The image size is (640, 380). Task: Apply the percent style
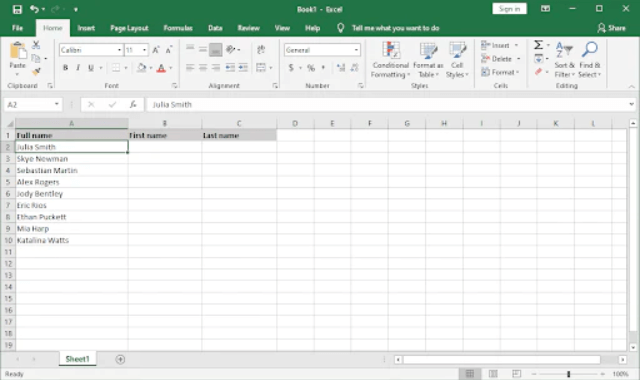[x=311, y=68]
